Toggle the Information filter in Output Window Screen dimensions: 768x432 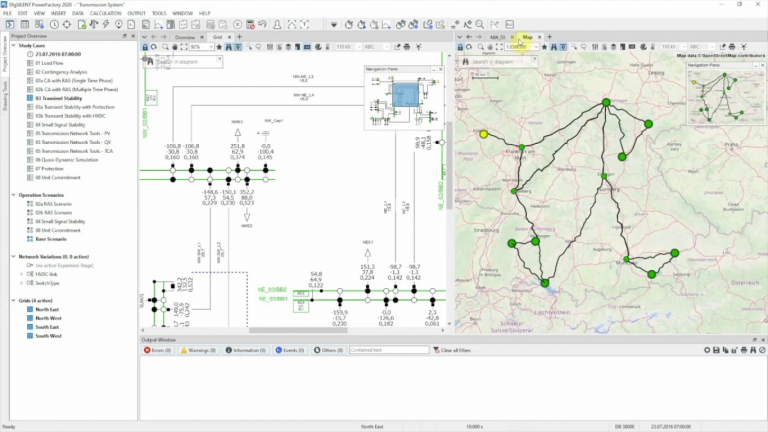click(248, 350)
